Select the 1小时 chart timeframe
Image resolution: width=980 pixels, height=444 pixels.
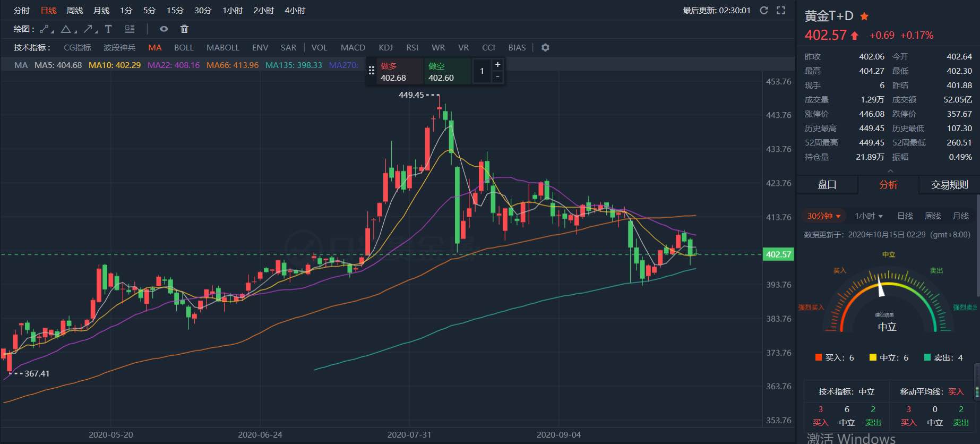[x=233, y=11]
